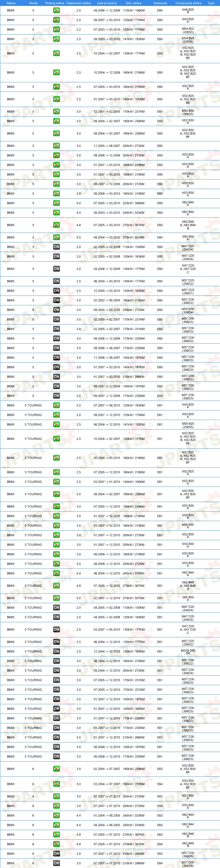Select the 4.0 engine capacity value
The height and width of the screenshot is (868, 220).
tap(78, 203)
